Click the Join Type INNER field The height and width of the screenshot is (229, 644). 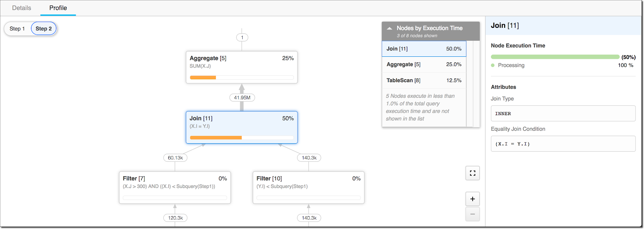coord(563,113)
